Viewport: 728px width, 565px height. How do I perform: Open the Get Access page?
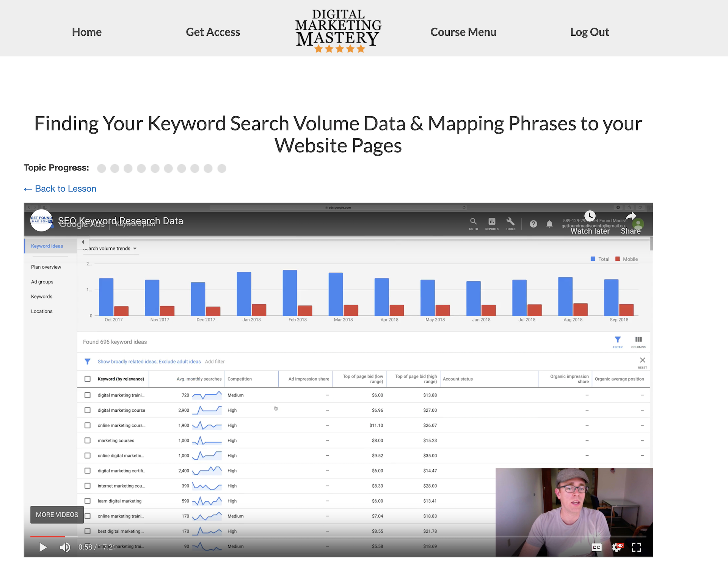[x=213, y=32]
